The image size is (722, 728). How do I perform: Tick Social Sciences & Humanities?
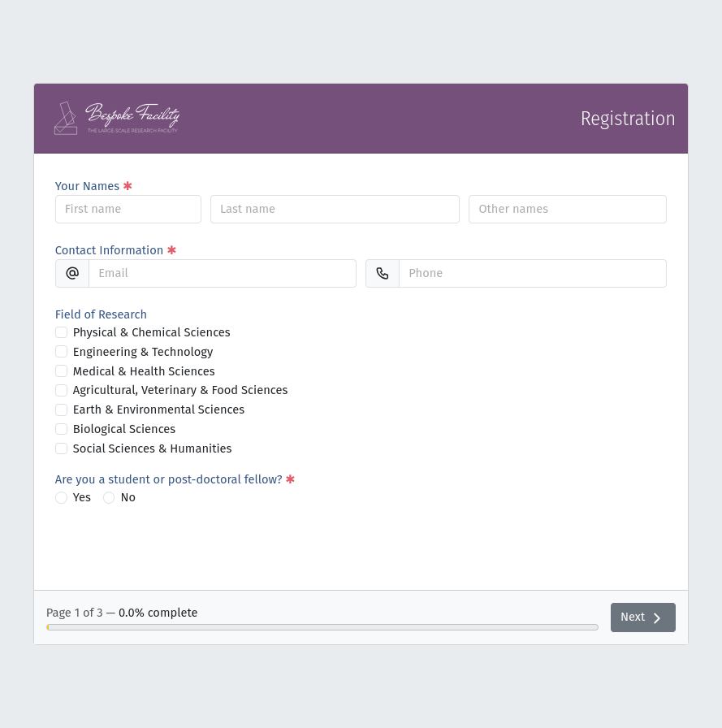click(61, 448)
